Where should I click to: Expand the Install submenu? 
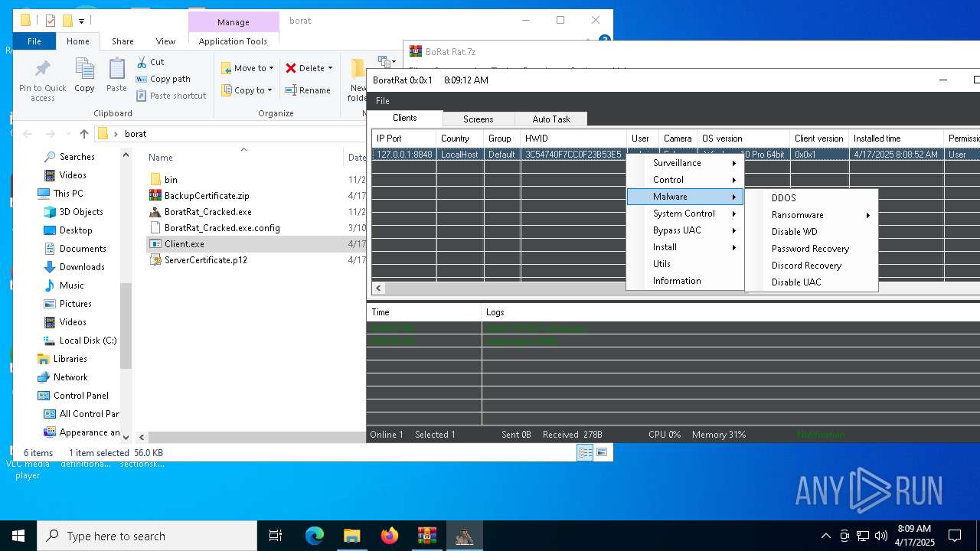point(685,247)
